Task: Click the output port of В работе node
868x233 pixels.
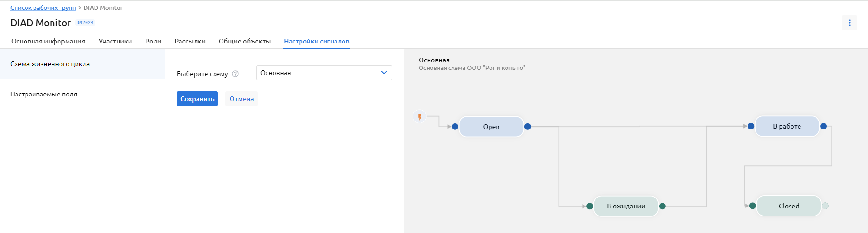Action: [824, 126]
